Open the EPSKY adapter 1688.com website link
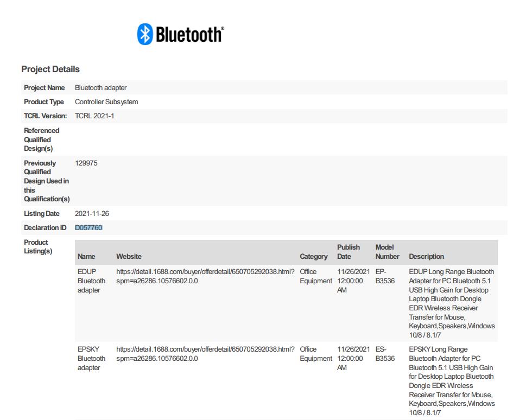The image size is (513, 420). pos(205,354)
